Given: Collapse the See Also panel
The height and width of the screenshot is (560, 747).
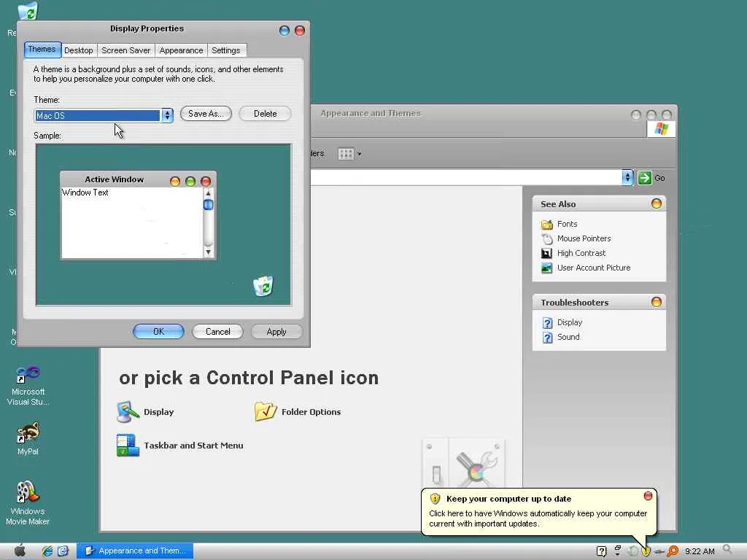Looking at the screenshot, I should [x=657, y=204].
